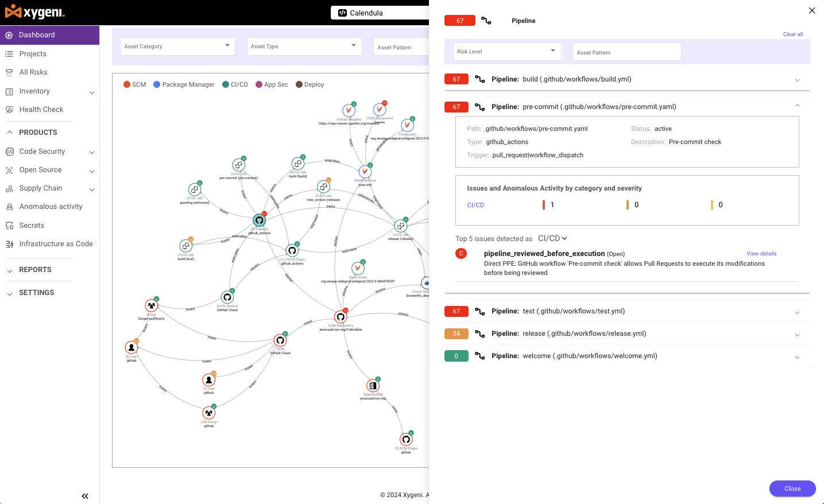Click the Clear all link
Image resolution: width=824 pixels, height=504 pixels.
click(x=792, y=34)
